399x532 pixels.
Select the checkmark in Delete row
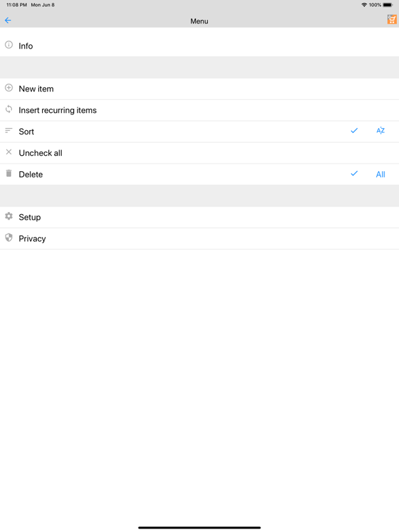354,174
